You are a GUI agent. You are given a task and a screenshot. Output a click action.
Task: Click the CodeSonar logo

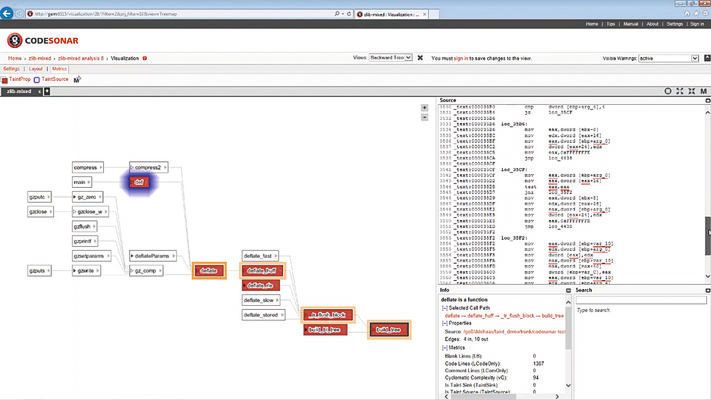pyautogui.click(x=43, y=40)
